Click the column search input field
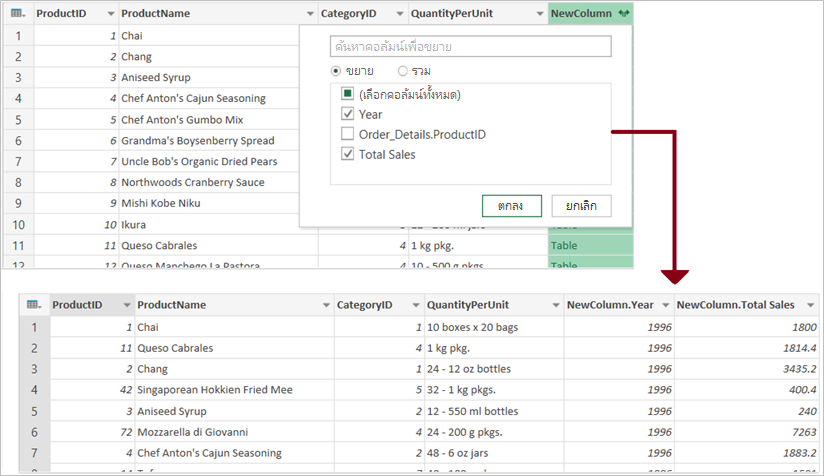This screenshot has width=824, height=476. pos(470,46)
